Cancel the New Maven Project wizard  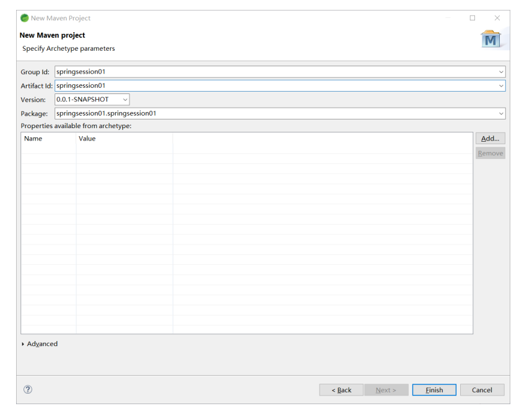(x=482, y=390)
